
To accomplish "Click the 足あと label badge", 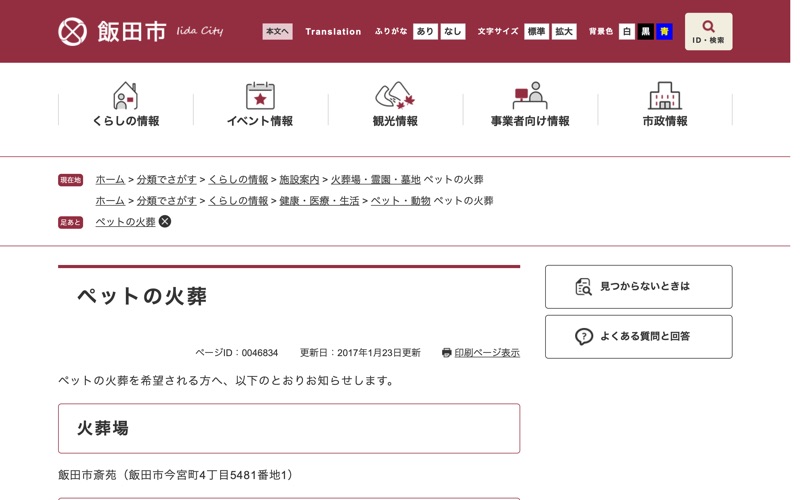I will (x=70, y=222).
